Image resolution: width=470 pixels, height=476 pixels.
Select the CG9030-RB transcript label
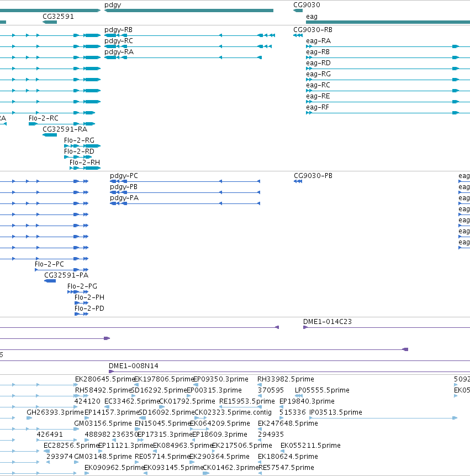coord(313,30)
